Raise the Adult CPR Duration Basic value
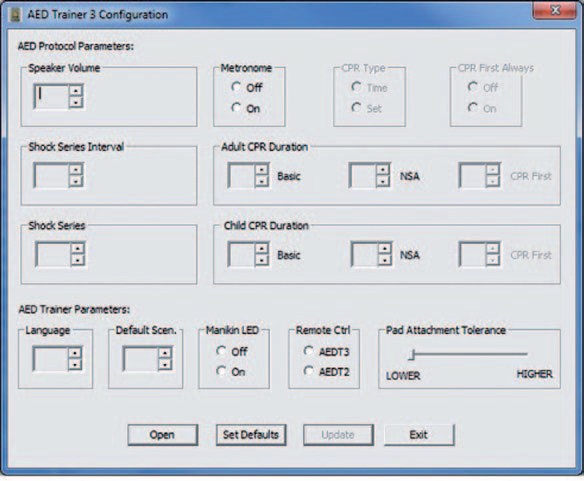 click(261, 170)
